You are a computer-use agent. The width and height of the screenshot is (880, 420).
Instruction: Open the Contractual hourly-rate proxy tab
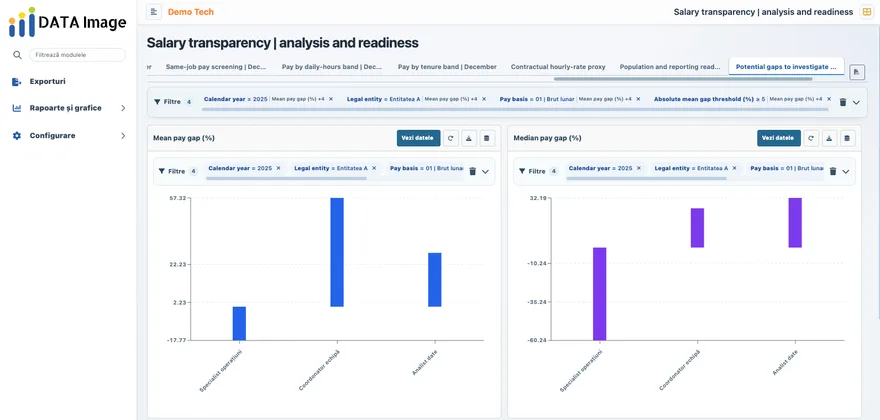pyautogui.click(x=558, y=67)
